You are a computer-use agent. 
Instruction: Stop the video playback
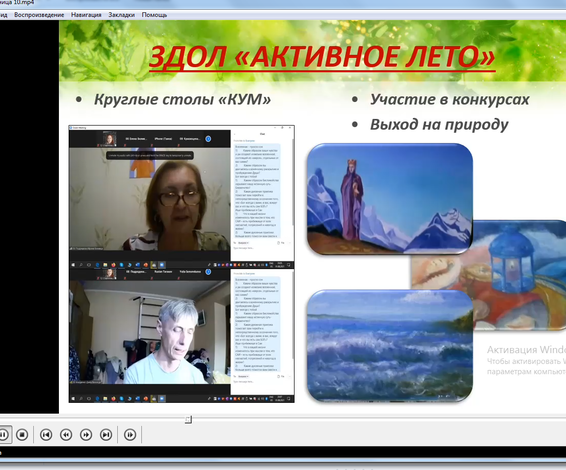22,435
